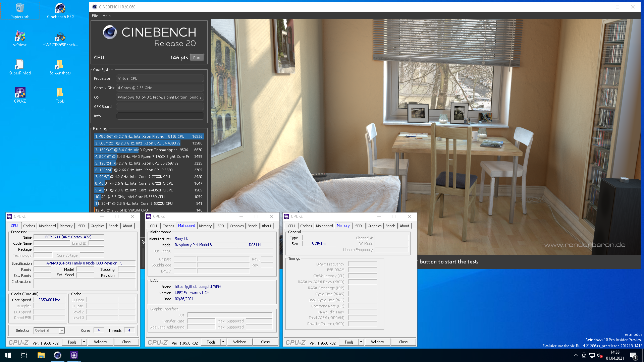Viewport: 644px width, 362px height.
Task: Click the empty Info field
Action: [160, 116]
